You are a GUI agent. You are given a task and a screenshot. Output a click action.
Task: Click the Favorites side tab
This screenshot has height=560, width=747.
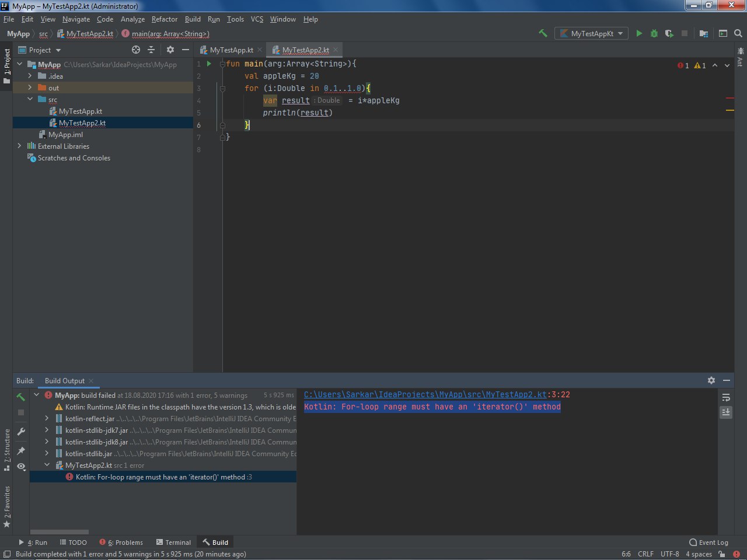coord(7,506)
